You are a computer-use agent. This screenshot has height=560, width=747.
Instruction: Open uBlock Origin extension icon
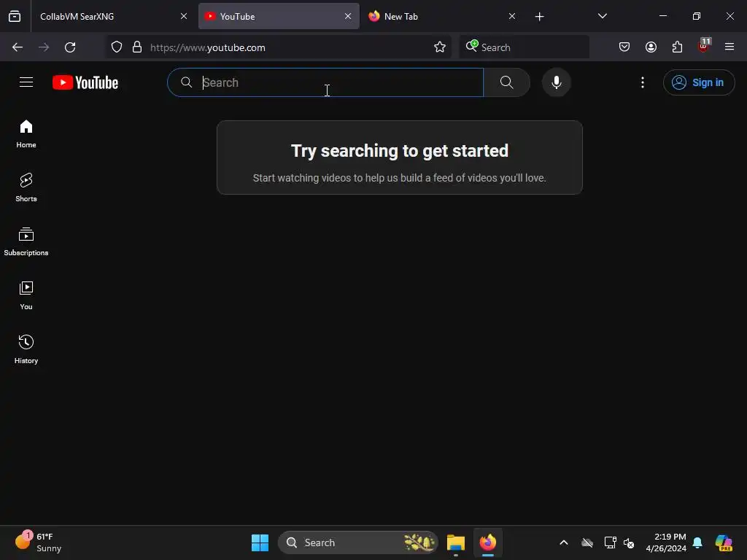pos(704,46)
